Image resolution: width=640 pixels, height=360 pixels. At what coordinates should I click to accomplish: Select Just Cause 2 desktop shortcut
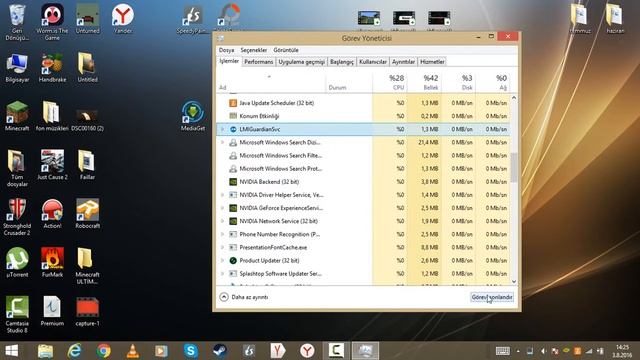tap(52, 165)
